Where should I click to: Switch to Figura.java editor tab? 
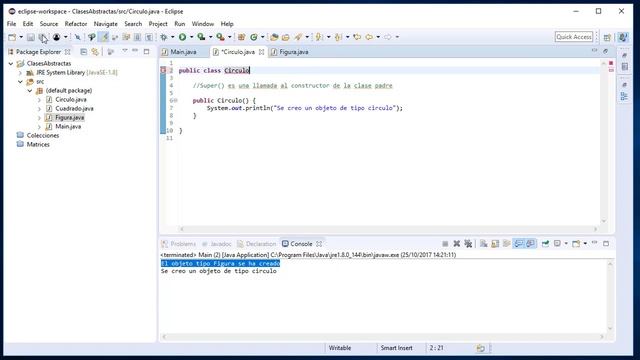[x=293, y=52]
